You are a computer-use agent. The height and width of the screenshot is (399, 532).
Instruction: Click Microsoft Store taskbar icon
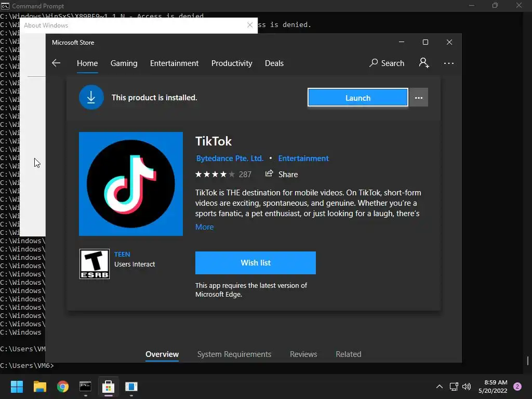[x=108, y=387]
